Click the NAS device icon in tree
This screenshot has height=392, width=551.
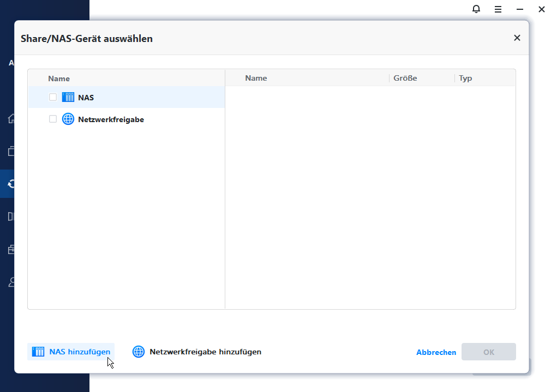pos(68,97)
